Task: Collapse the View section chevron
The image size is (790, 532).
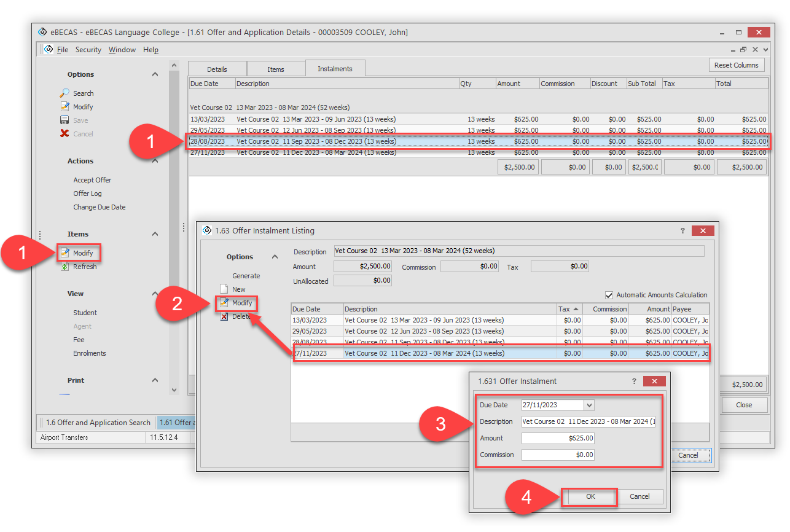Action: pos(155,294)
